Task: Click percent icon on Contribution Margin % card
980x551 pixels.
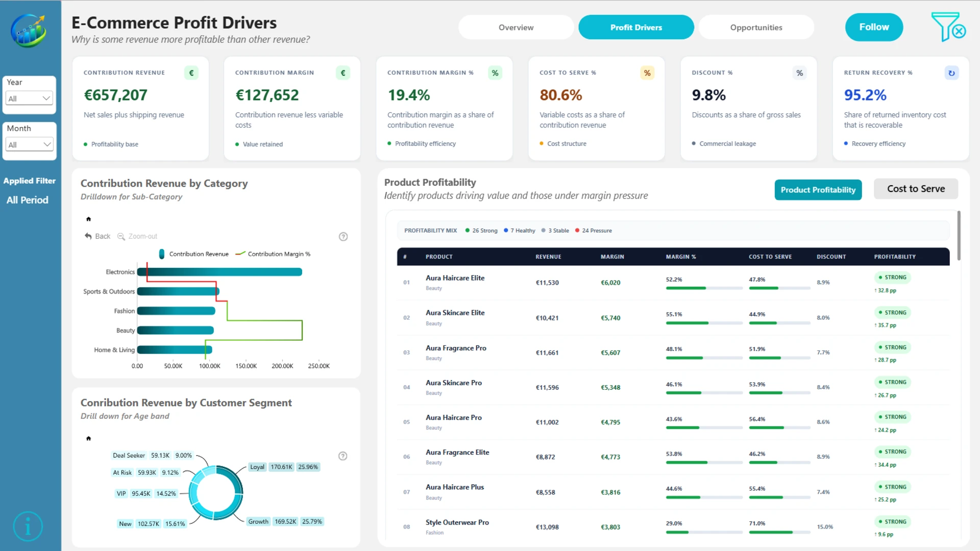Action: pyautogui.click(x=495, y=73)
